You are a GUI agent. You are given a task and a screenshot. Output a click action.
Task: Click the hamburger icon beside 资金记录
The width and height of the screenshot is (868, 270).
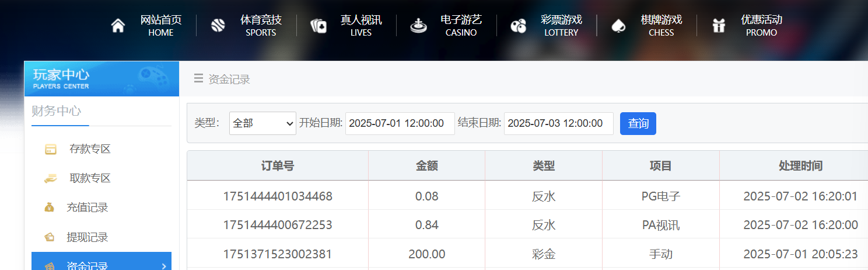[x=198, y=78]
